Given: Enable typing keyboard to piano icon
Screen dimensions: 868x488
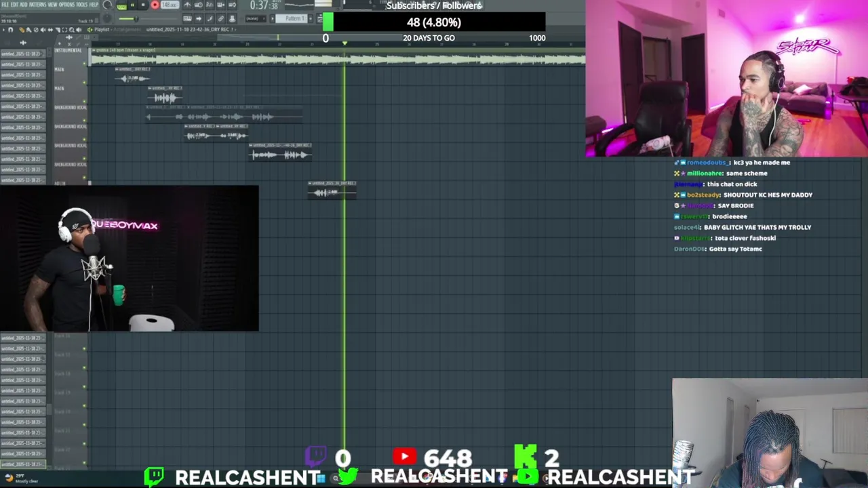Looking at the screenshot, I should click(188, 18).
